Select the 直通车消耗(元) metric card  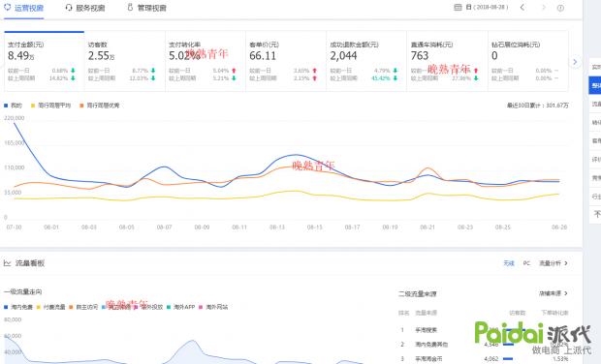447,61
